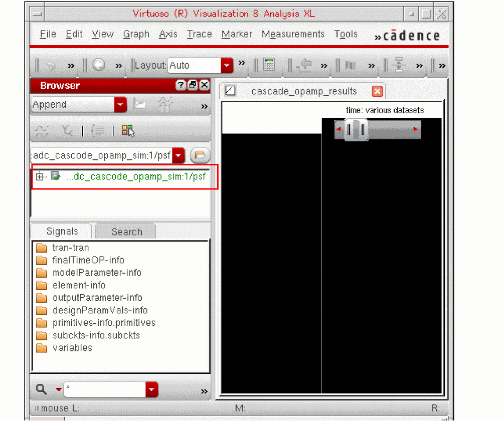Open the Measurements menu
The height and width of the screenshot is (421, 504).
click(293, 34)
